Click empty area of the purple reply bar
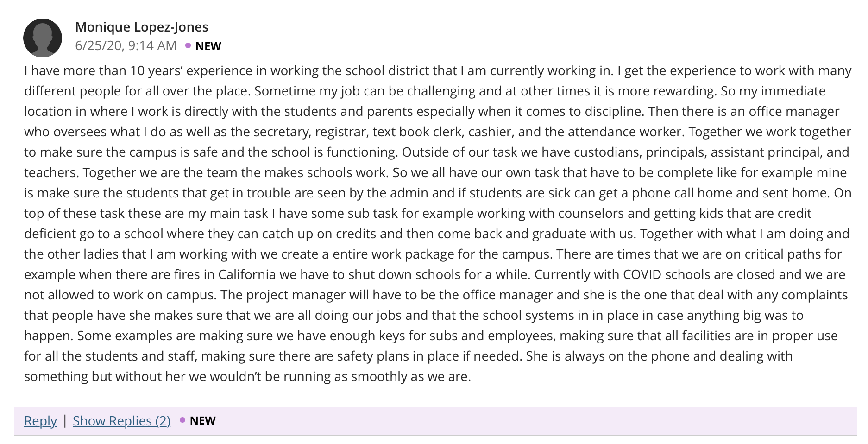Image resolution: width=868 pixels, height=444 pixels. coord(533,421)
